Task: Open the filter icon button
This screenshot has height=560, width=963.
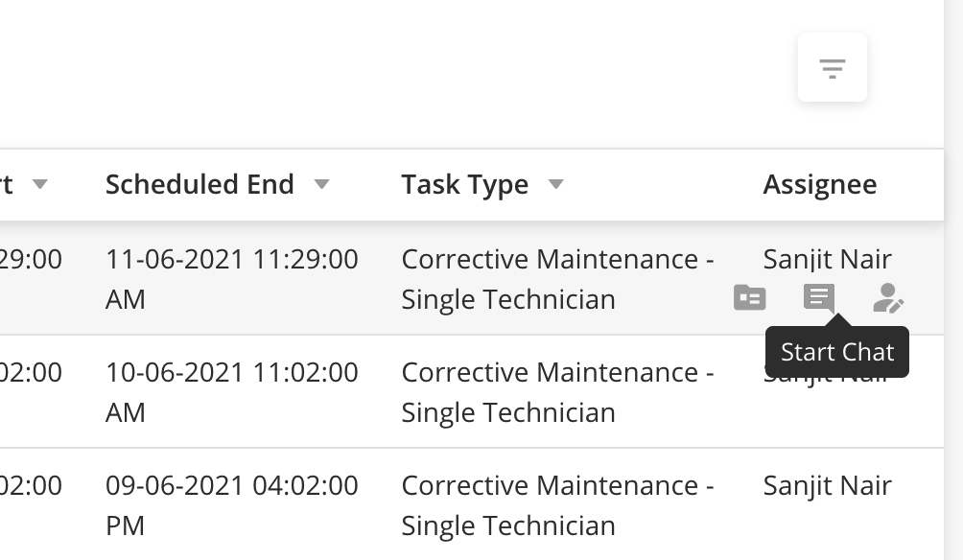Action: point(833,67)
